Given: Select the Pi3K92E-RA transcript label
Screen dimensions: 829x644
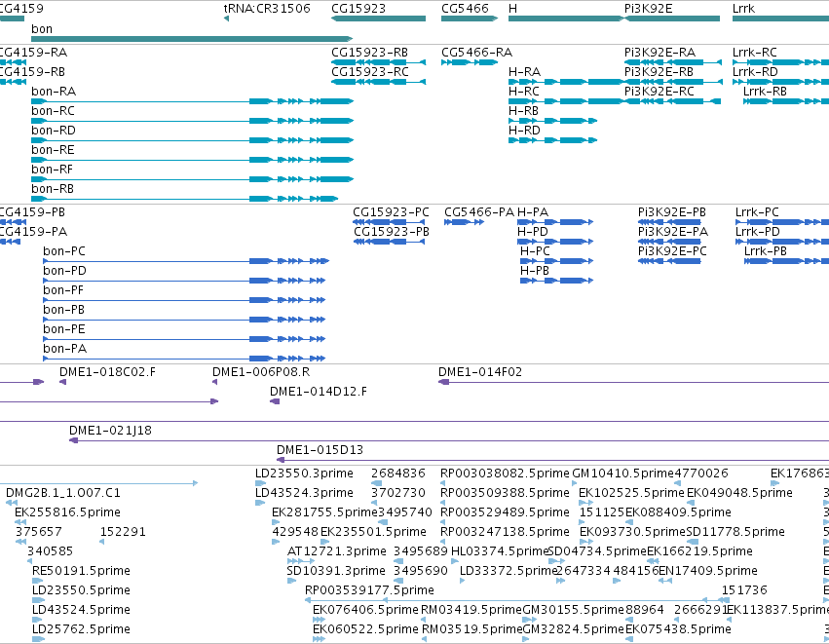Looking at the screenshot, I should (659, 53).
